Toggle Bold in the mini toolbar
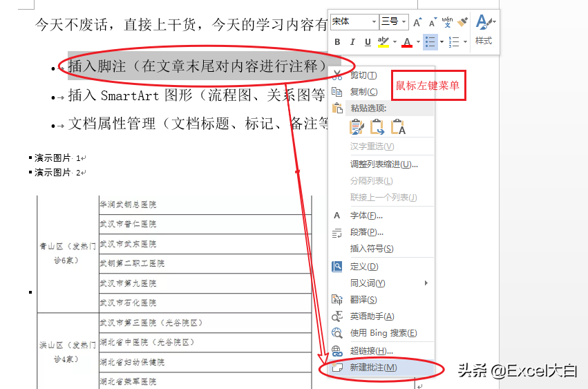This screenshot has width=588, height=389. point(337,42)
